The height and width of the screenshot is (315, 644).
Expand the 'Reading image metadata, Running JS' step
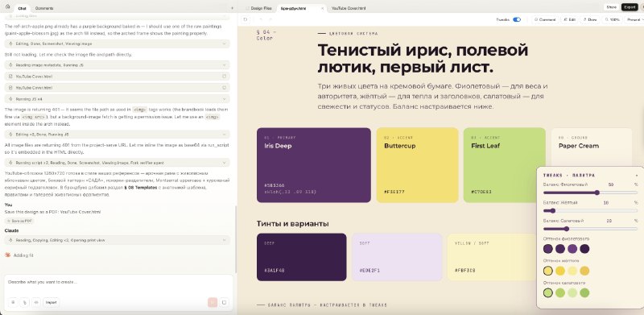(117, 65)
